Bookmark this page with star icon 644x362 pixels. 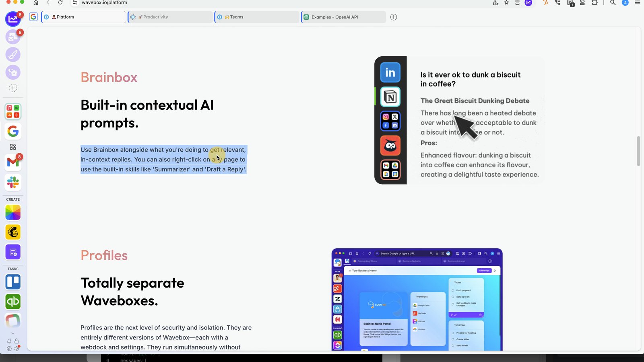point(507,2)
